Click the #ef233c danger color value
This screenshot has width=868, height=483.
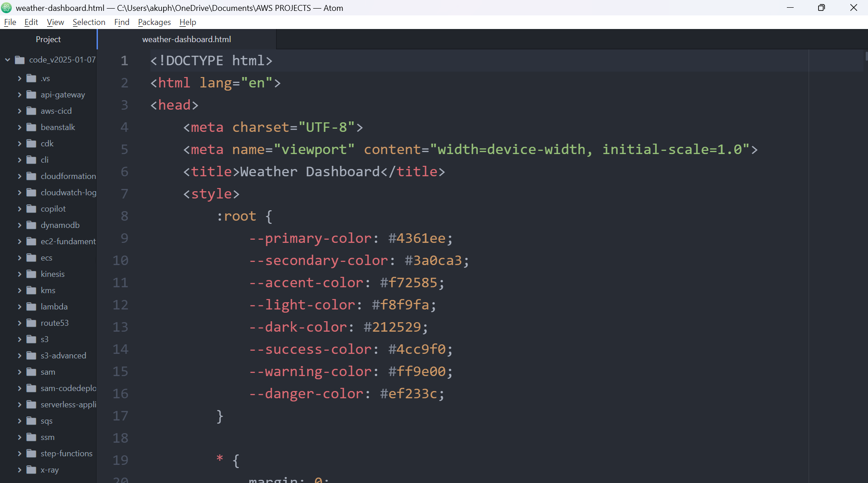click(408, 394)
